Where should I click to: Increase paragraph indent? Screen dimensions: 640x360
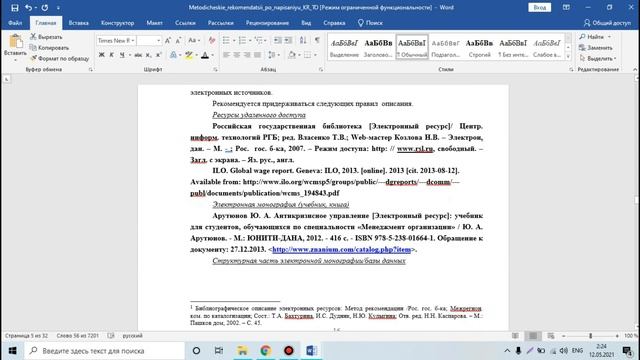click(288, 40)
